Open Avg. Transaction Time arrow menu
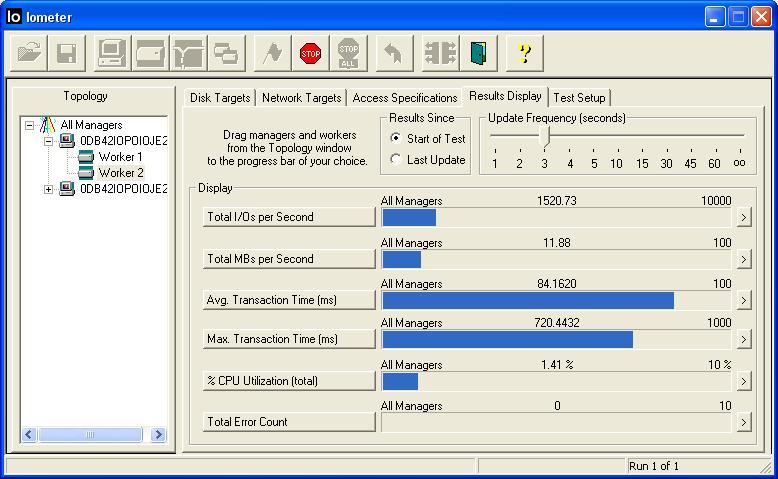Image resolution: width=778 pixels, height=479 pixels. point(743,300)
